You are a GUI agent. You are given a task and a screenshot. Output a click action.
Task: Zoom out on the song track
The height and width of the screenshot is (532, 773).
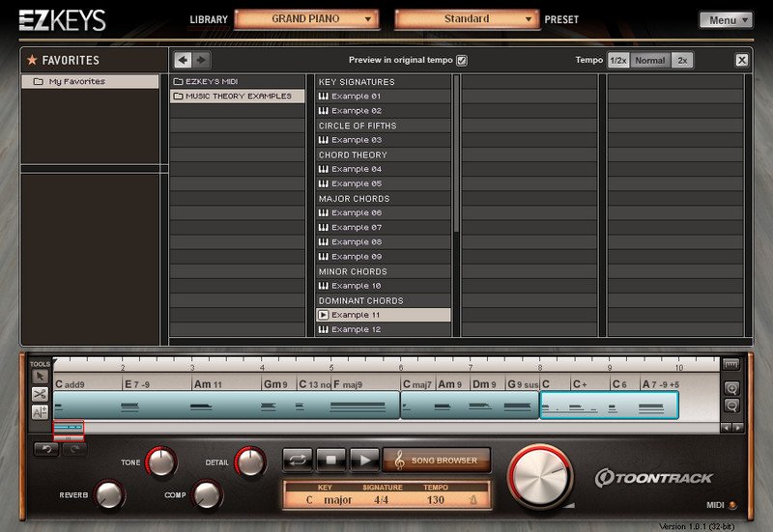[730, 406]
